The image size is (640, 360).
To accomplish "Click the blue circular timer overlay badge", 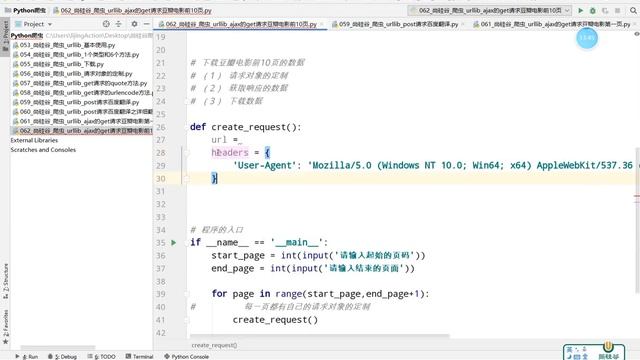I will [587, 38].
